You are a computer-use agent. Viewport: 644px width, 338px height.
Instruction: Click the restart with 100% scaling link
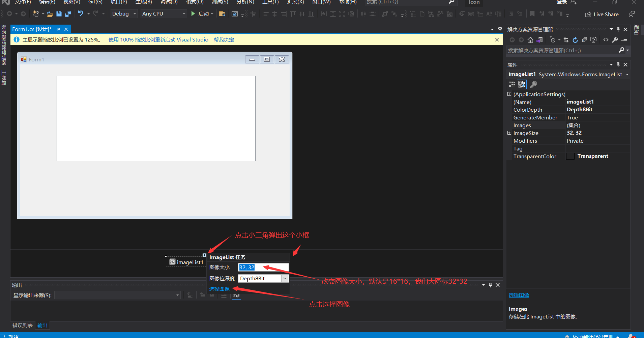click(x=158, y=40)
